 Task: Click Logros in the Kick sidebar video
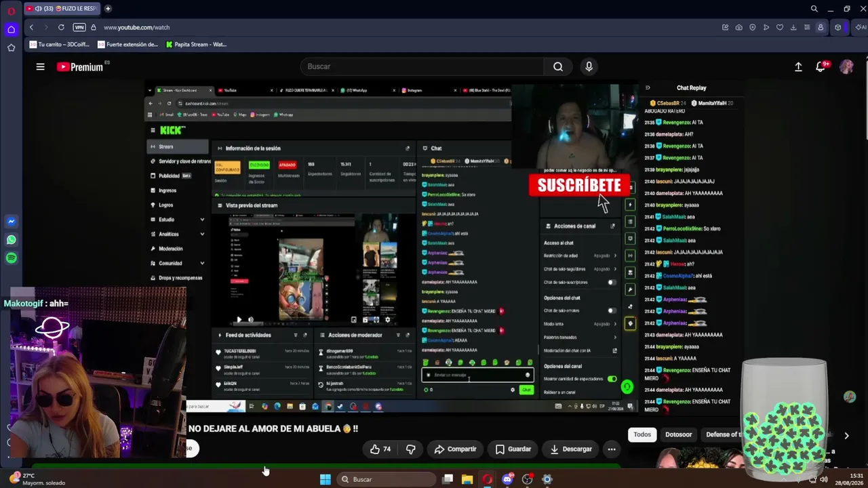[x=166, y=205]
